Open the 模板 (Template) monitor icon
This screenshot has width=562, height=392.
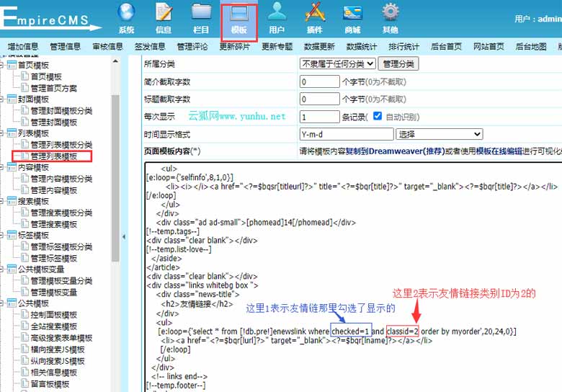[238, 14]
